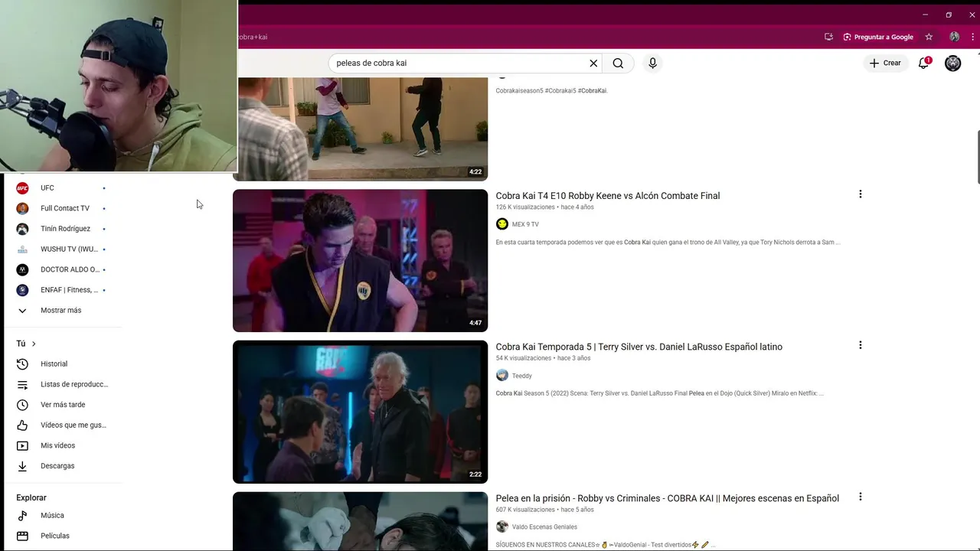Clear the search box with the X icon
Image resolution: width=980 pixels, height=551 pixels.
point(593,64)
